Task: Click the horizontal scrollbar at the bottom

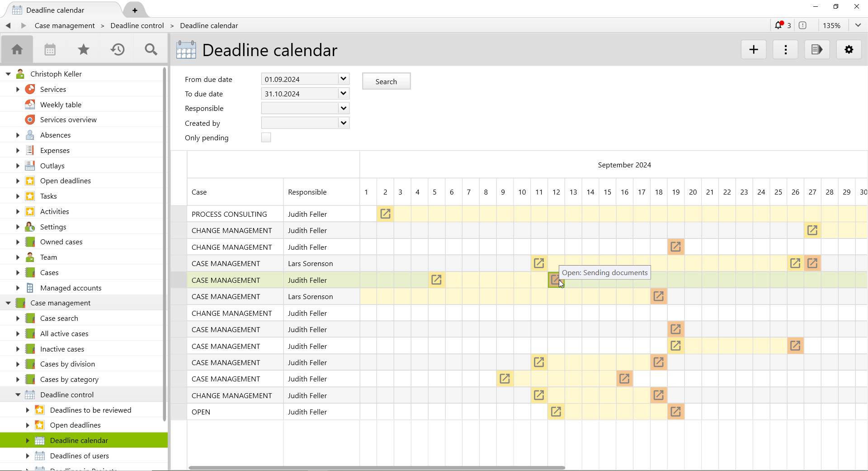Action: [x=377, y=467]
